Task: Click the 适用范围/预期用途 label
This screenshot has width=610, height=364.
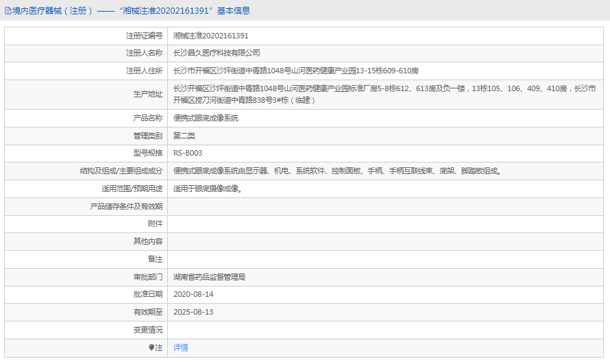Action: [x=132, y=189]
